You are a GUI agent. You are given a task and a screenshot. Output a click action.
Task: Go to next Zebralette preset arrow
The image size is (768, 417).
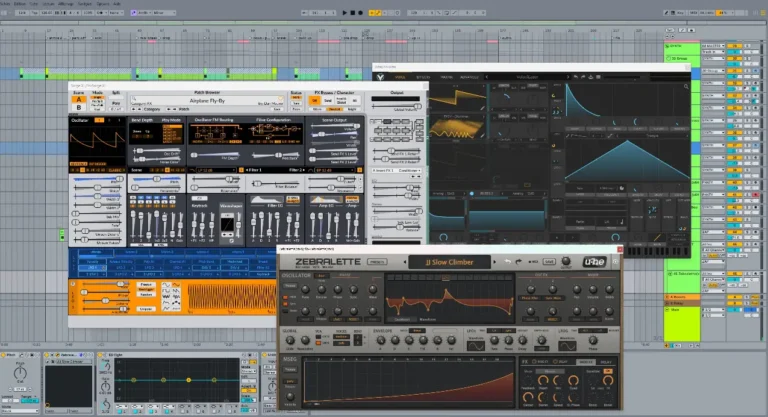click(495, 262)
